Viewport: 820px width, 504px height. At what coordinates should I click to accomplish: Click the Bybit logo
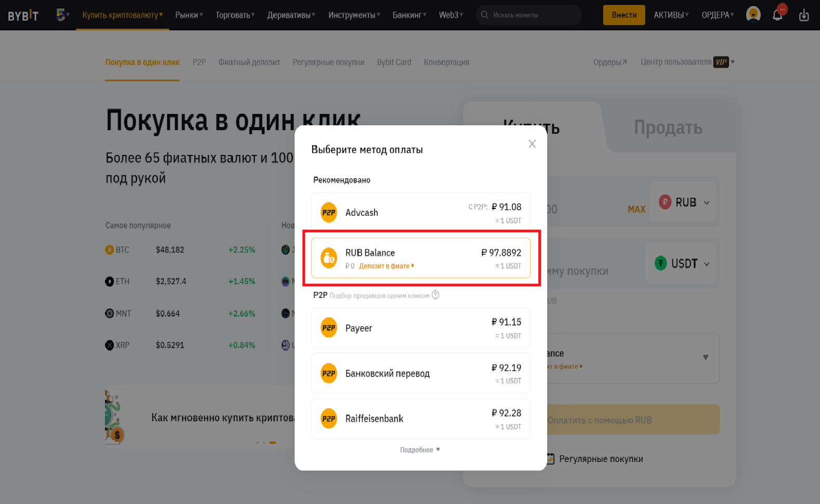[23, 15]
